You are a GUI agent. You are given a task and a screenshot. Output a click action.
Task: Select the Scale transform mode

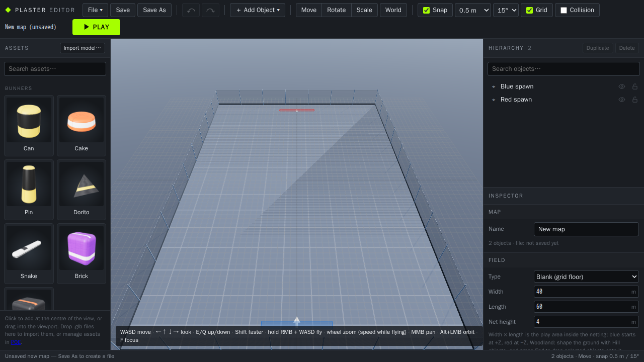pos(364,10)
